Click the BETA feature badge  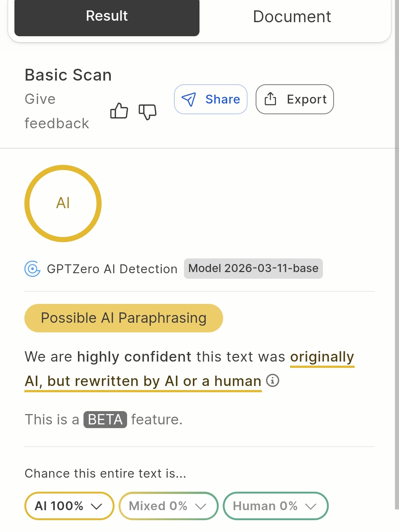tap(105, 420)
